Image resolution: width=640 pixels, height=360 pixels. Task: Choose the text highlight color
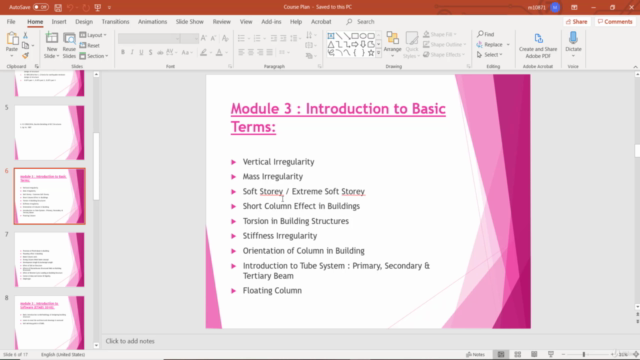(x=203, y=52)
